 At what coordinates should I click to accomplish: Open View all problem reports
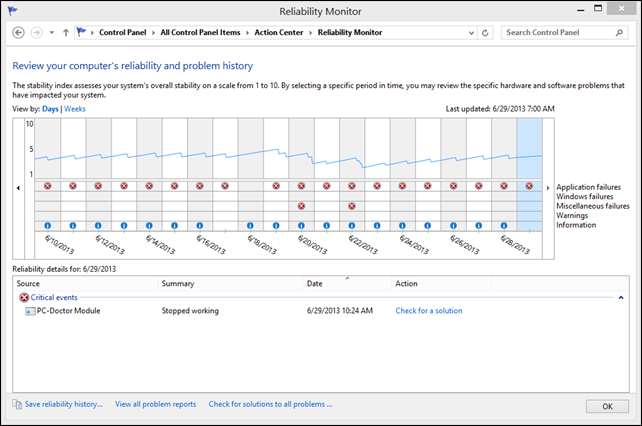pyautogui.click(x=155, y=404)
